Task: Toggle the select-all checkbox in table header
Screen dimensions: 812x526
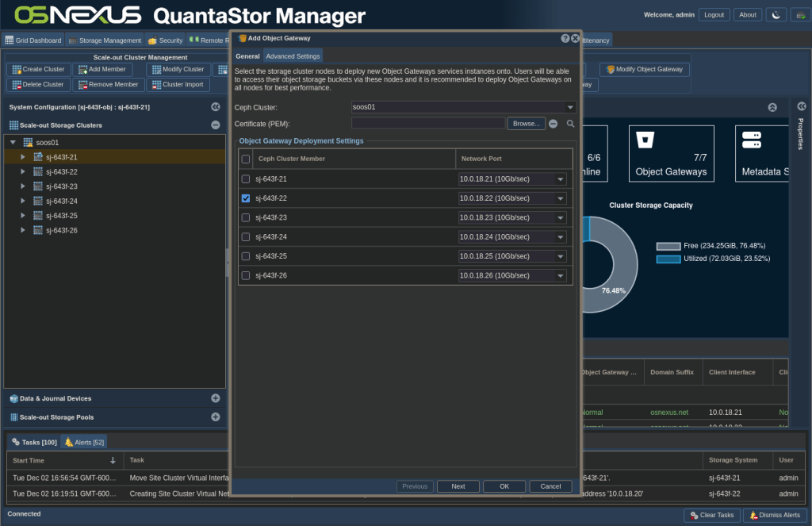Action: (246, 159)
